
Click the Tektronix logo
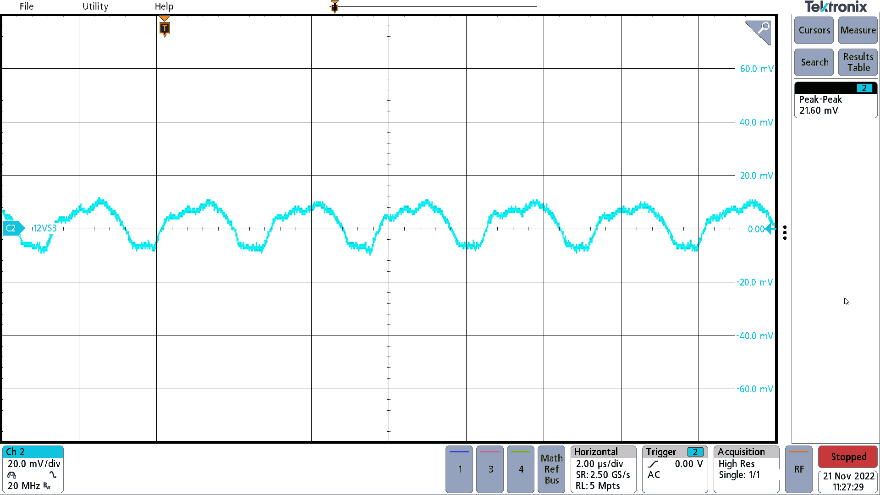point(836,7)
